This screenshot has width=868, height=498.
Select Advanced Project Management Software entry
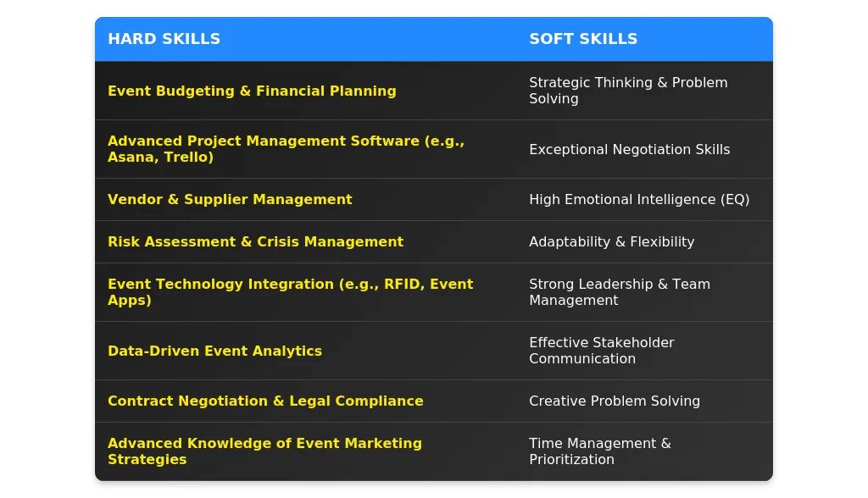(286, 149)
